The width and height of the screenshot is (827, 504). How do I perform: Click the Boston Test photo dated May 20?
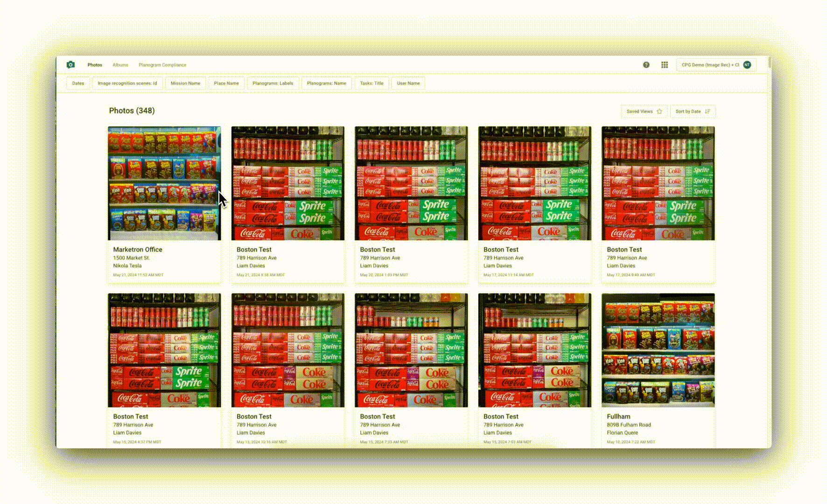(x=411, y=183)
